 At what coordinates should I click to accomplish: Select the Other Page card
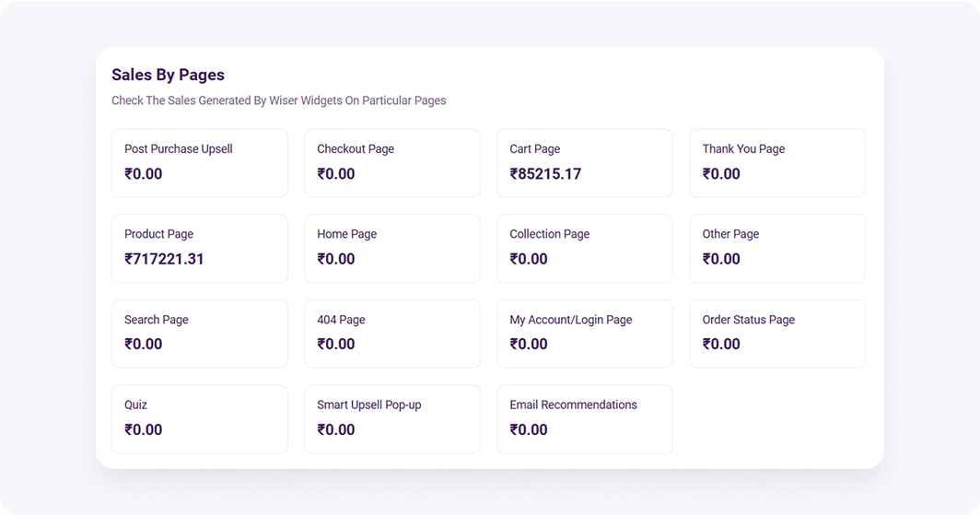click(776, 248)
